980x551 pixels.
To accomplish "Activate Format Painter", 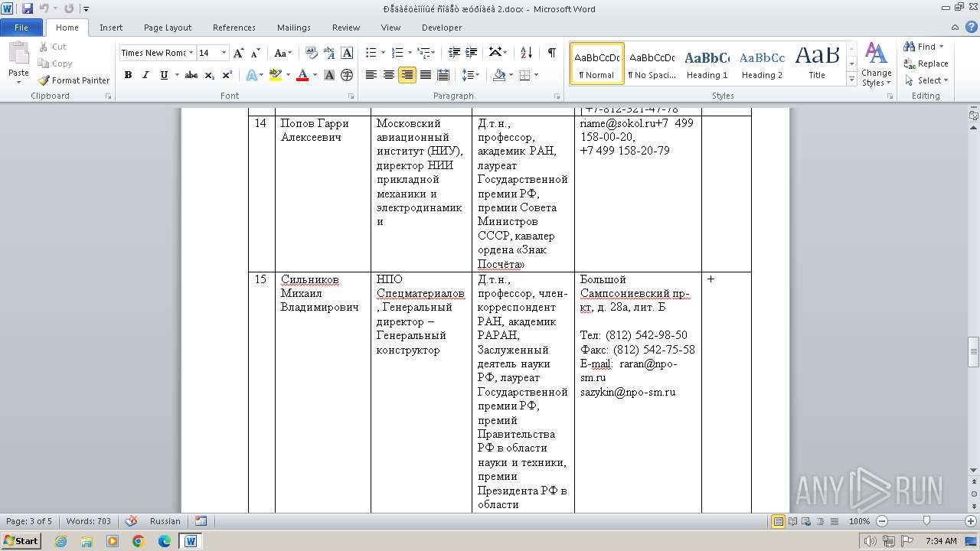I will 73,80.
